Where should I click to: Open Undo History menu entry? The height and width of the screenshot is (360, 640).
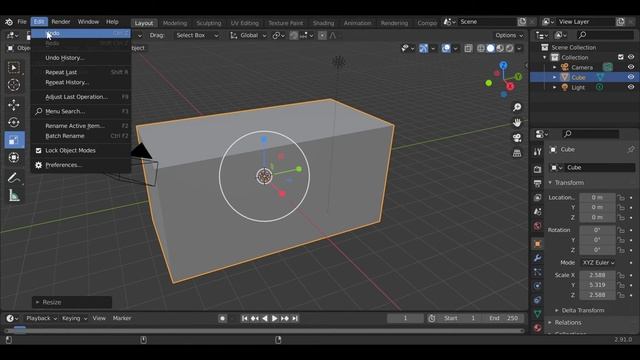coord(81,58)
